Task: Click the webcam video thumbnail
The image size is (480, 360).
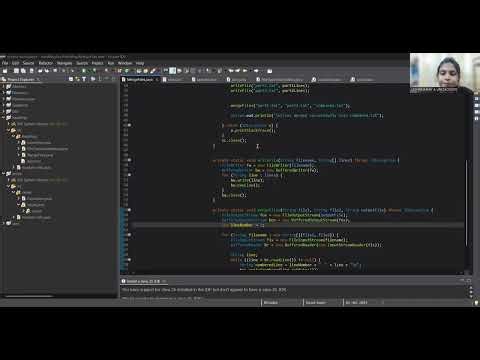Action: click(445, 73)
